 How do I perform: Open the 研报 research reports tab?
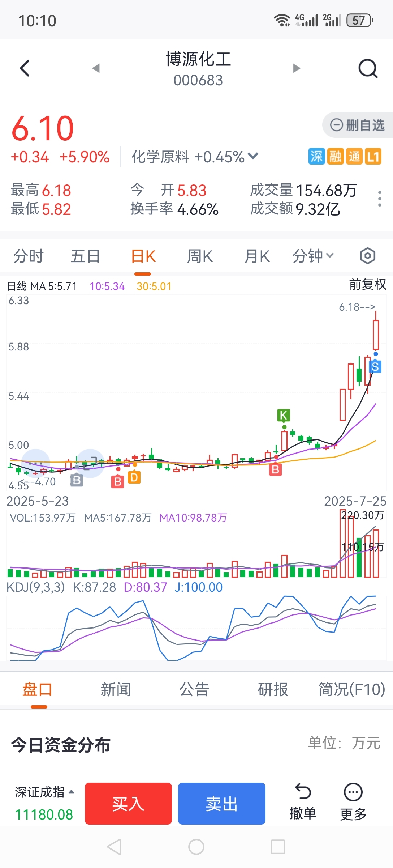tap(273, 689)
